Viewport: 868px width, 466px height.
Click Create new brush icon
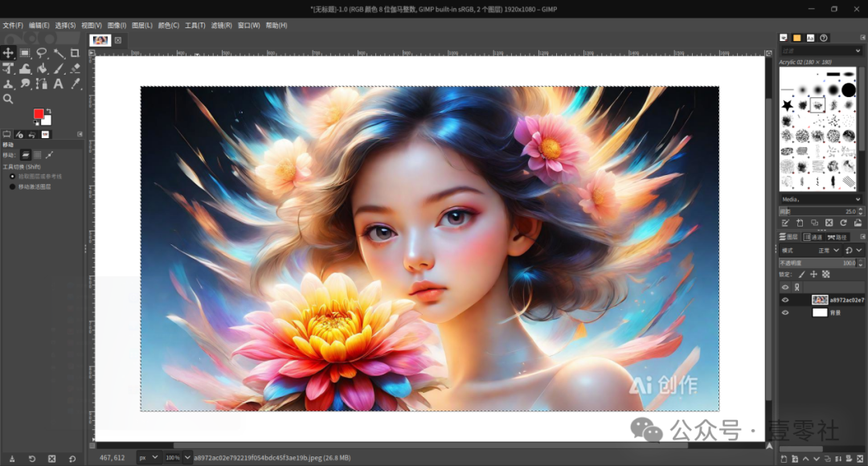click(x=800, y=223)
